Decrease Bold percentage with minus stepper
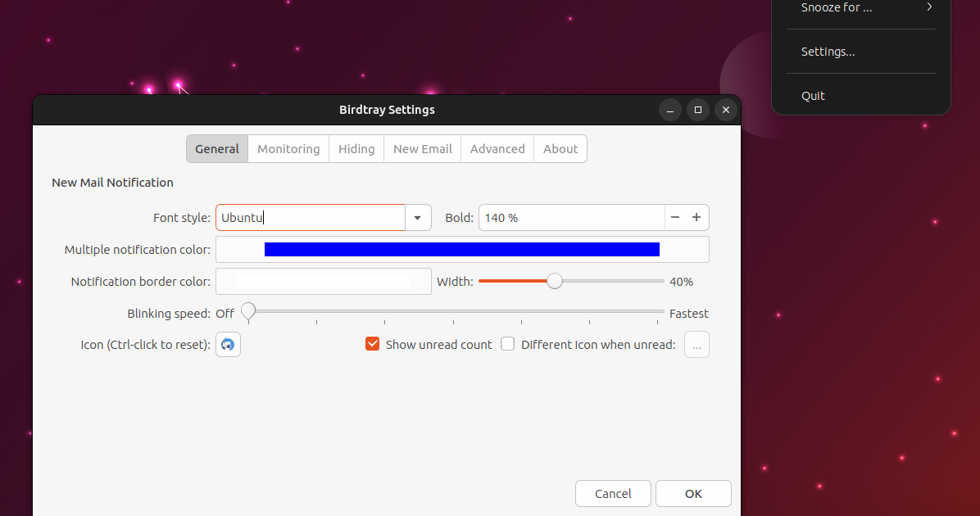Image resolution: width=980 pixels, height=516 pixels. pos(674,217)
